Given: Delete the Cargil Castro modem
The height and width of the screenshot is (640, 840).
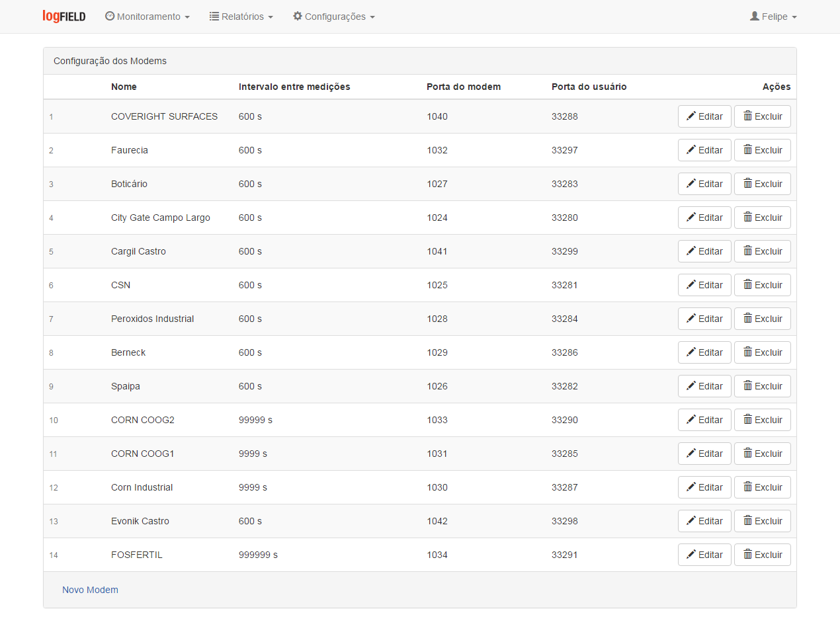Looking at the screenshot, I should (763, 251).
